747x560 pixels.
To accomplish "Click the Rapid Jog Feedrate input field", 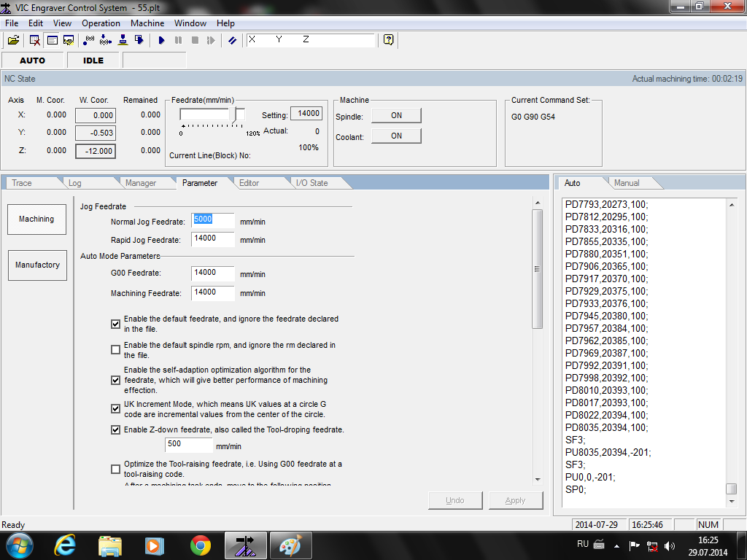I will [x=212, y=239].
